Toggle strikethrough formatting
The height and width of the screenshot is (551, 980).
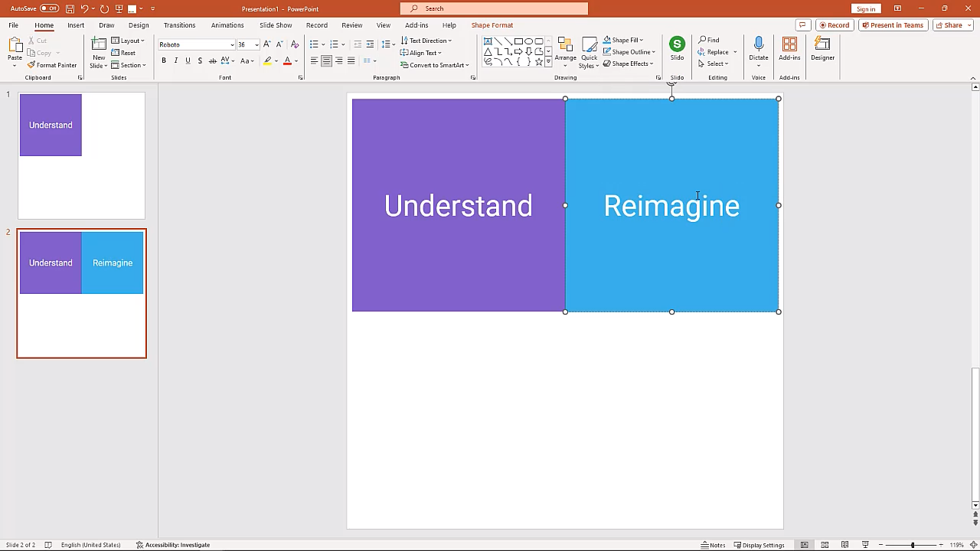click(x=213, y=60)
